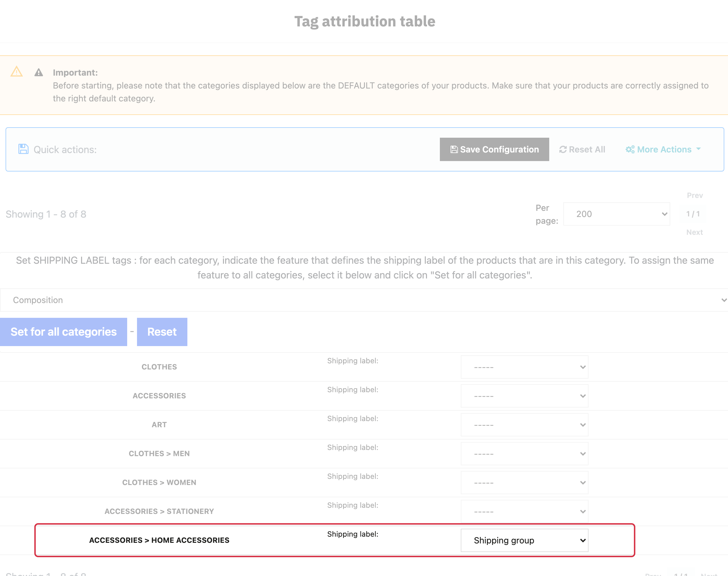Open Shipping label dropdown for ACCESSORIES > STATIONERY
Viewport: 728px width, 576px height.
pyautogui.click(x=524, y=511)
